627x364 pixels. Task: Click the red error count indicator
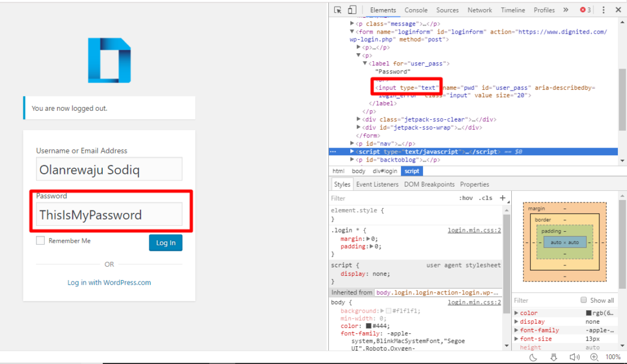585,10
